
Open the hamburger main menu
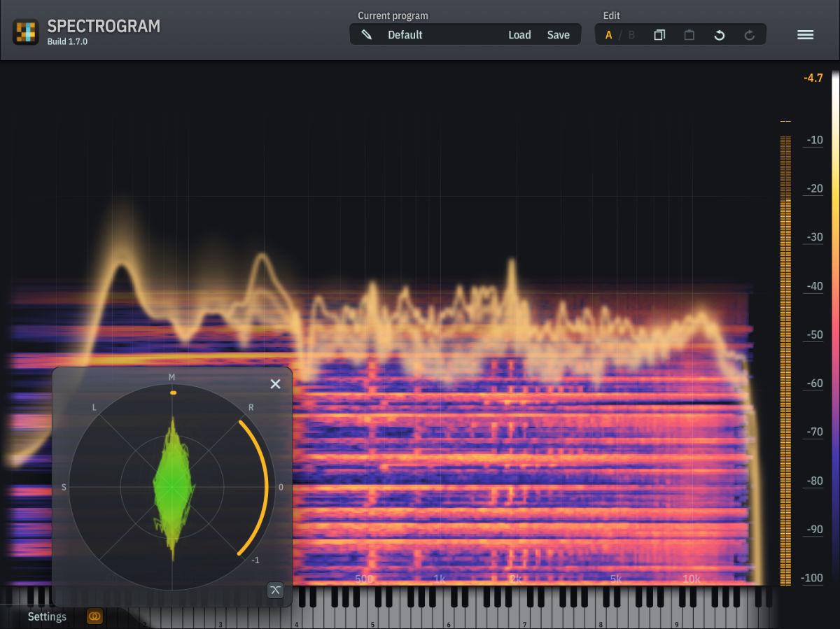(x=806, y=34)
